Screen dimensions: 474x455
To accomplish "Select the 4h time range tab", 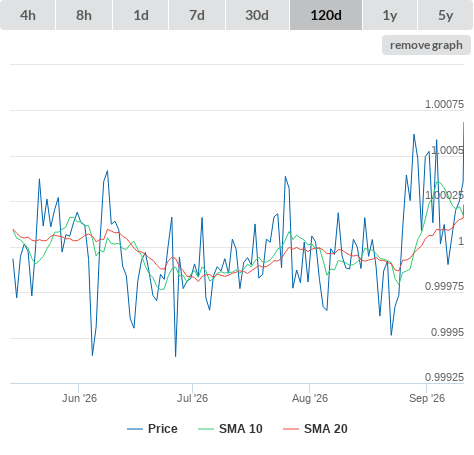I will 28,15.
